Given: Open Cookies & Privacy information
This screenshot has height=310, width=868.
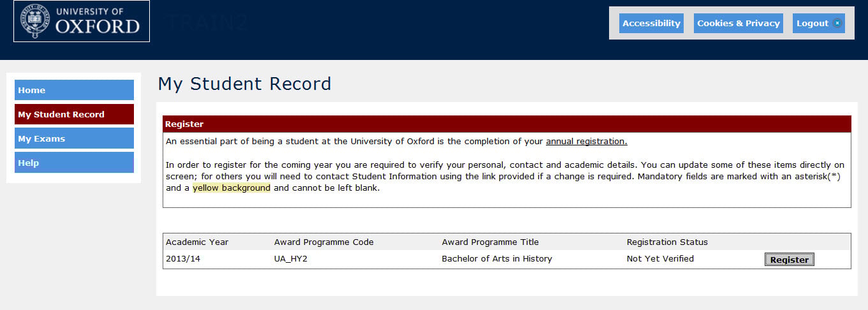Looking at the screenshot, I should tap(738, 24).
